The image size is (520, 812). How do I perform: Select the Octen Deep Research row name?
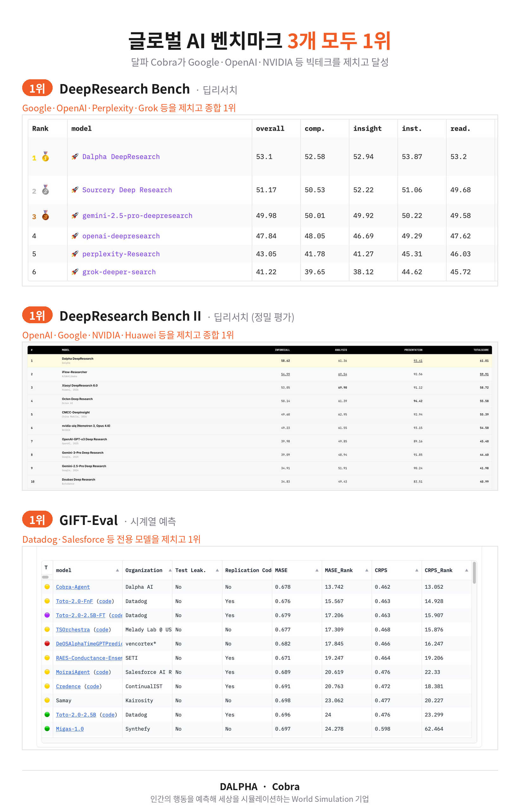(77, 399)
